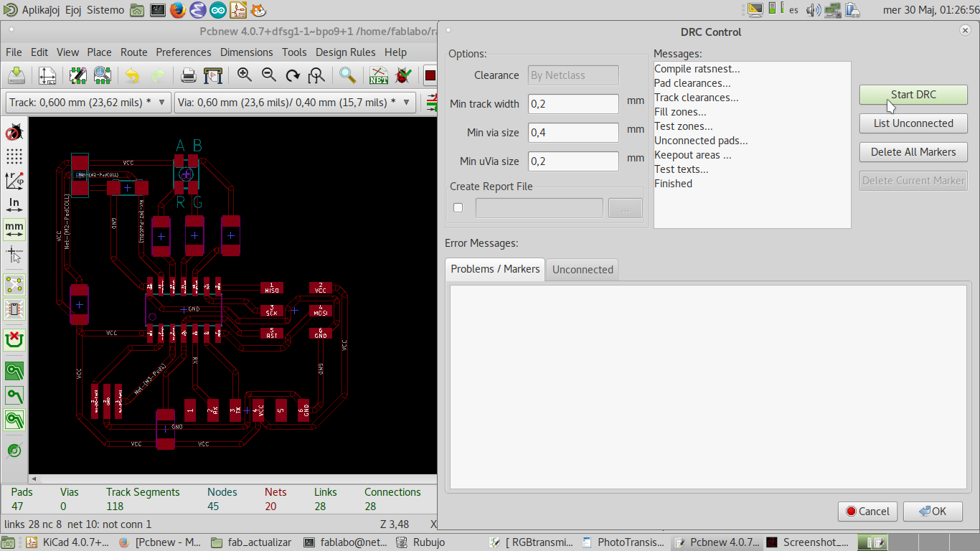Change cursor shape icon
The image size is (980, 551).
pyautogui.click(x=14, y=254)
